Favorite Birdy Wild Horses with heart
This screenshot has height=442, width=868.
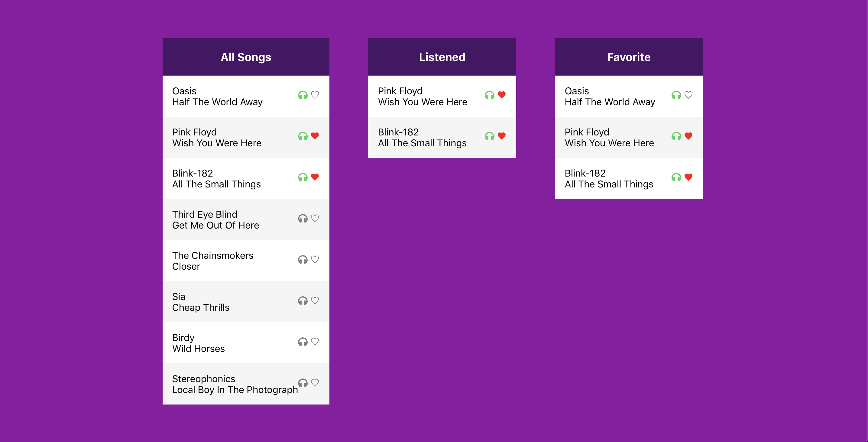tap(315, 342)
